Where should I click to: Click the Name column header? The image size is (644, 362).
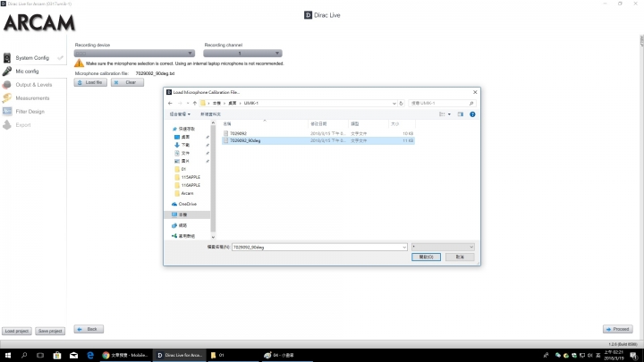pos(265,123)
